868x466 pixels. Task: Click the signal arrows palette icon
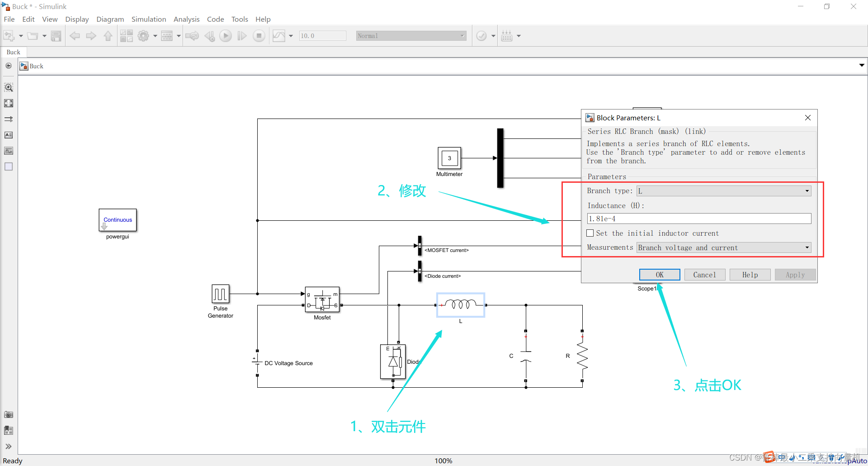[9, 119]
